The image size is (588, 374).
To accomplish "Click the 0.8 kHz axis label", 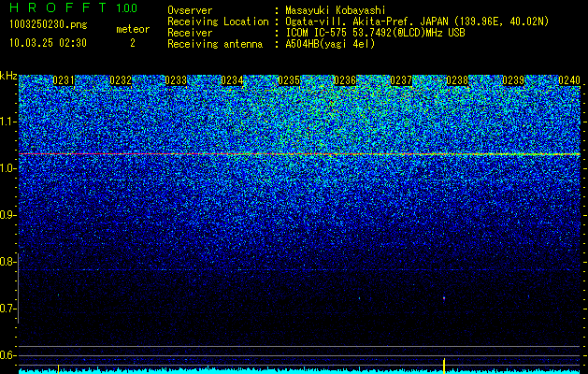I will [7, 262].
